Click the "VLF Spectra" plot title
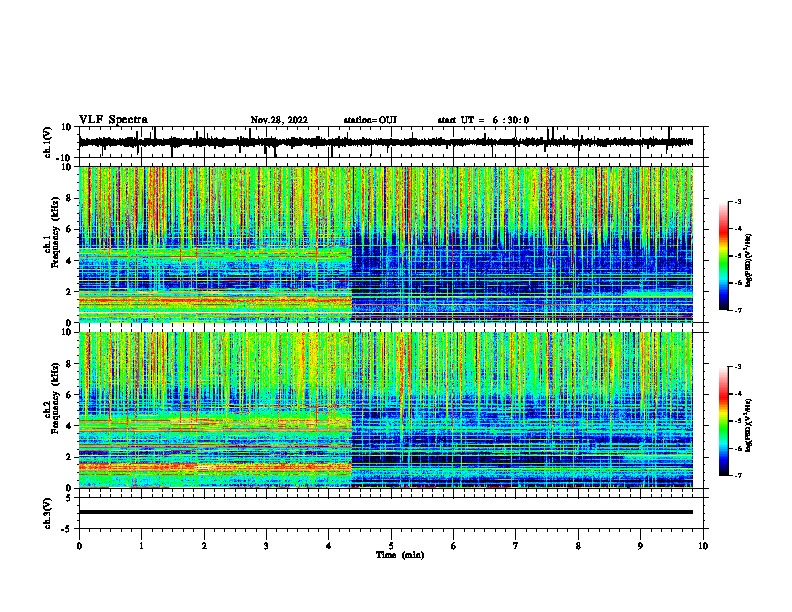 coord(113,120)
